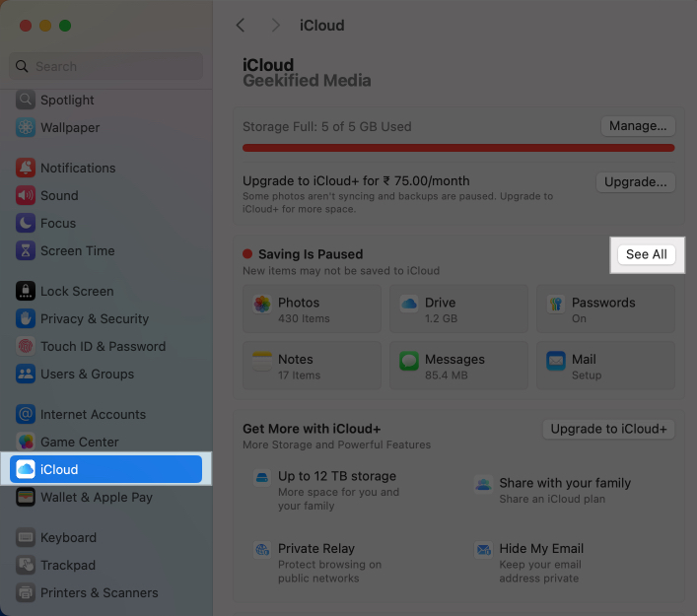The width and height of the screenshot is (697, 616).
Task: Select the Keyboard sidebar icon
Action: (26, 537)
